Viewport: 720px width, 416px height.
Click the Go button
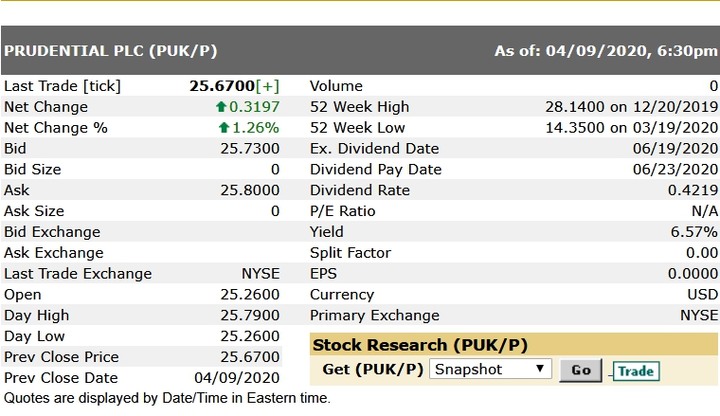point(581,370)
